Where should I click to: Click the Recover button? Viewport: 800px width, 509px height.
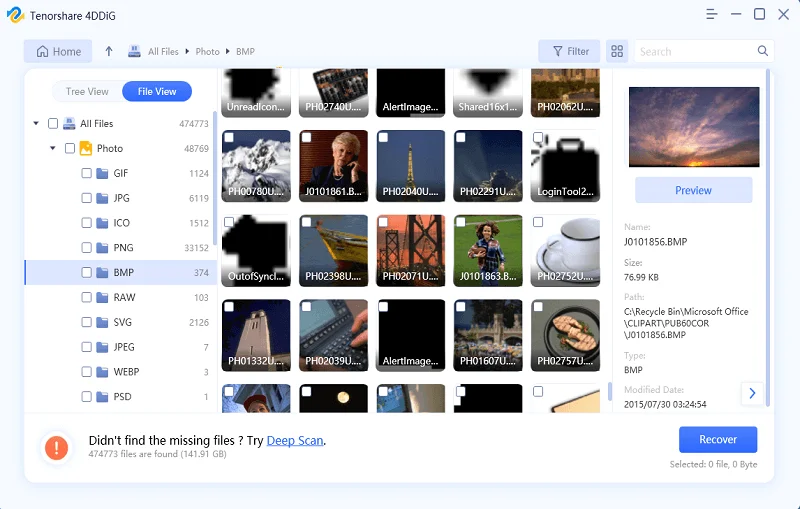pyautogui.click(x=718, y=440)
